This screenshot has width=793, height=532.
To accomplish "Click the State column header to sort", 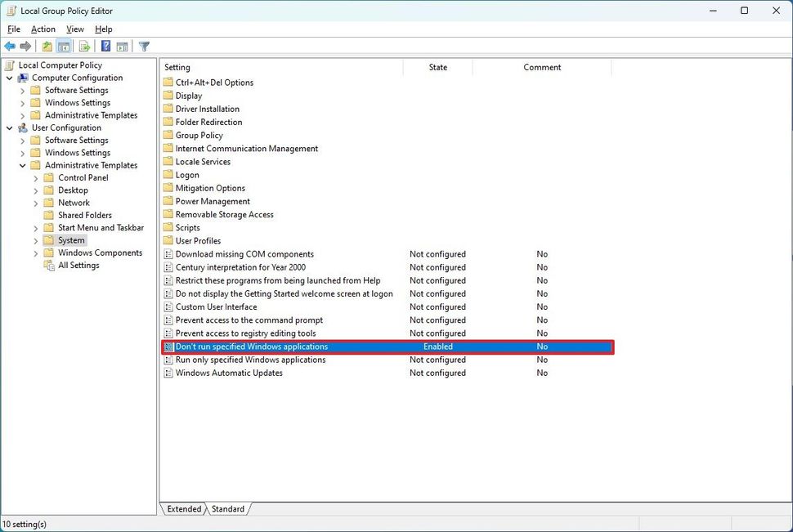I will coord(437,67).
